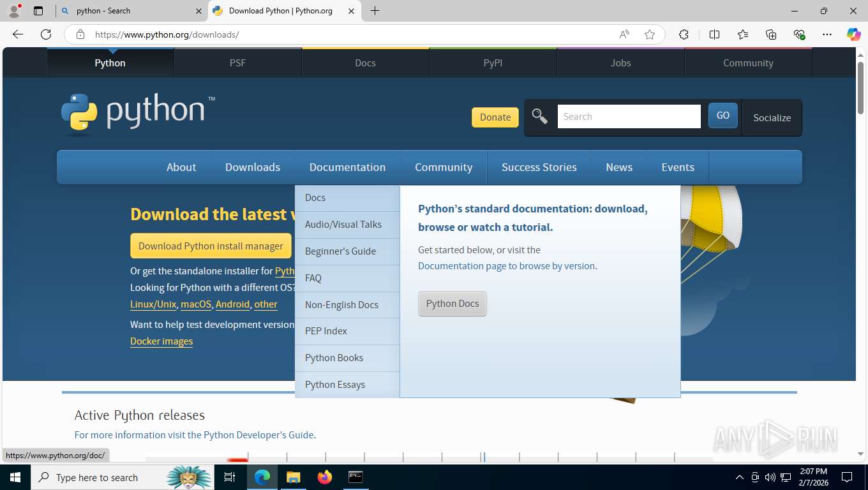Open the Community main menu item
868x490 pixels.
(444, 167)
